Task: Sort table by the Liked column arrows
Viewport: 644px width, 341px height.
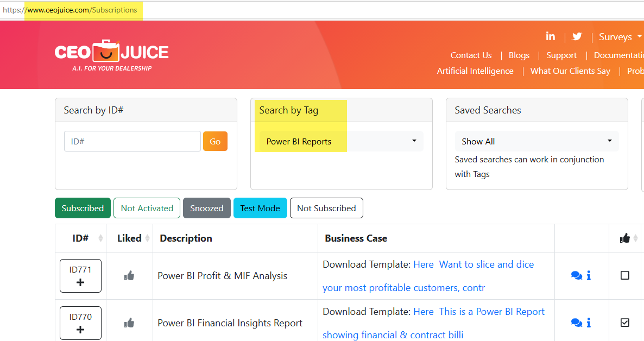Action: click(x=148, y=238)
